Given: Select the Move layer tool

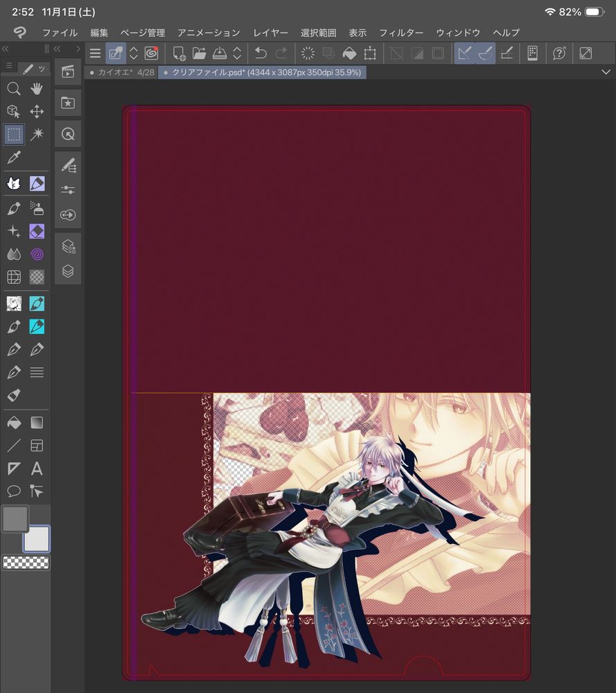Looking at the screenshot, I should [37, 112].
